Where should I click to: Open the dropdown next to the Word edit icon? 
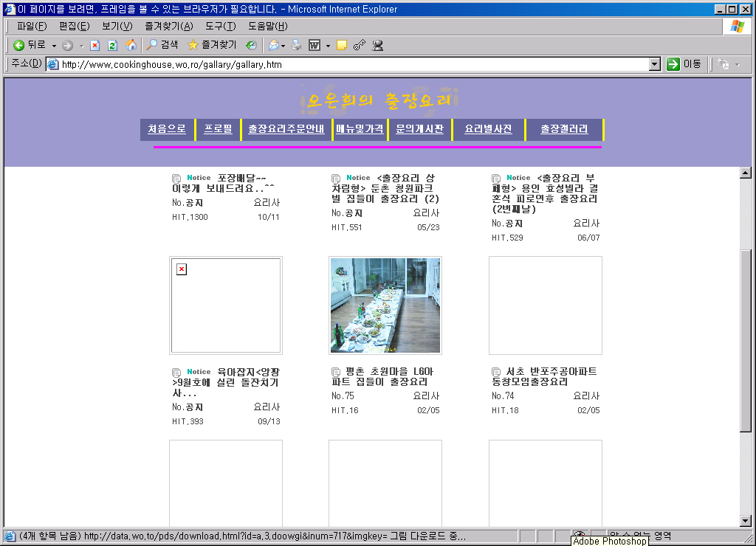coord(328,46)
